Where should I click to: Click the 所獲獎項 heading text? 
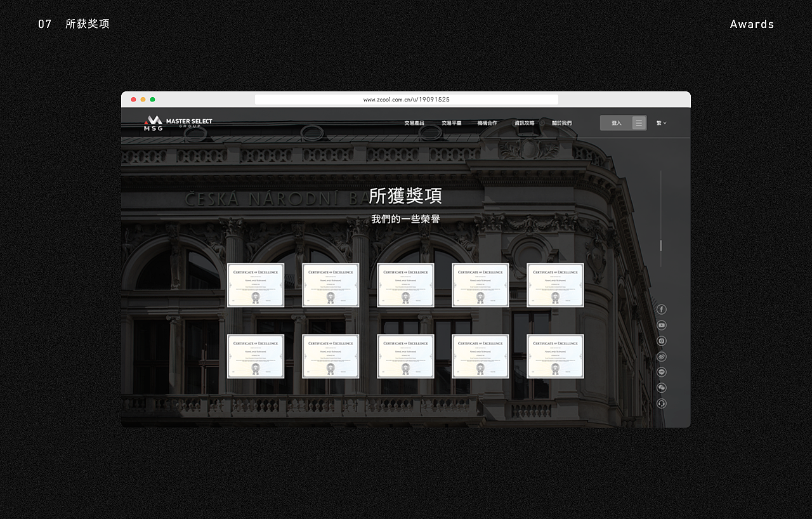click(405, 196)
